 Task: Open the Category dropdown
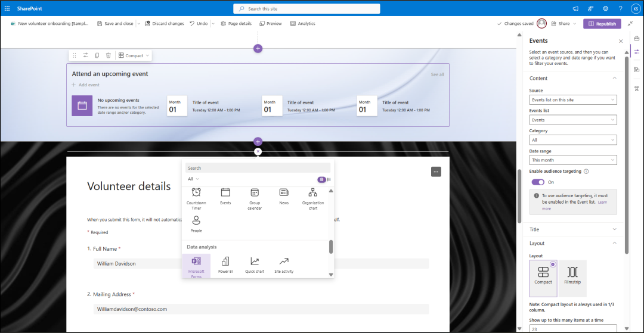[573, 140]
